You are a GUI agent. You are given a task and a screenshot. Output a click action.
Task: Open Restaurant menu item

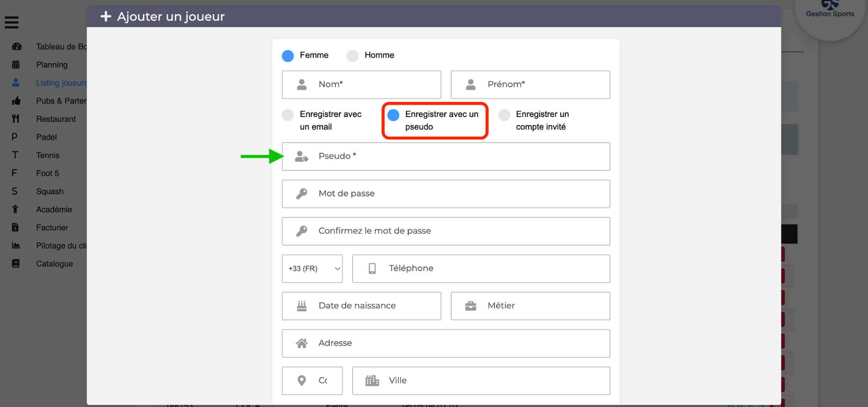pyautogui.click(x=56, y=119)
